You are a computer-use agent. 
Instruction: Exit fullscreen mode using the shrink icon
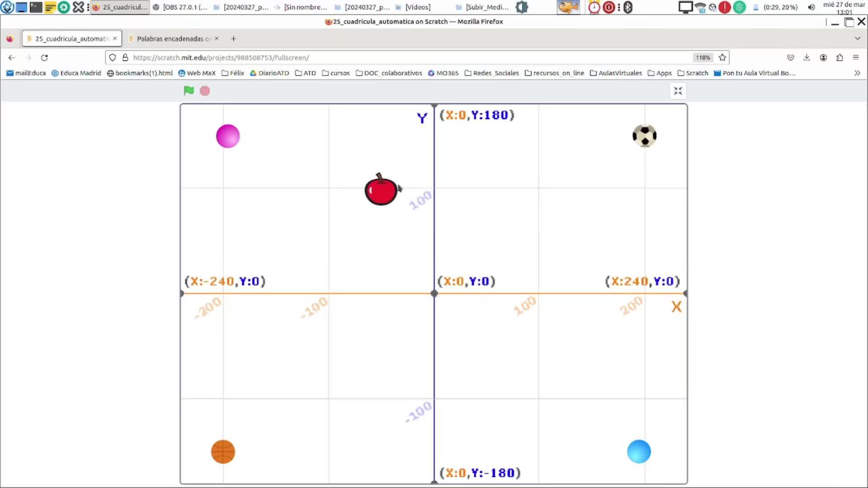click(x=678, y=91)
